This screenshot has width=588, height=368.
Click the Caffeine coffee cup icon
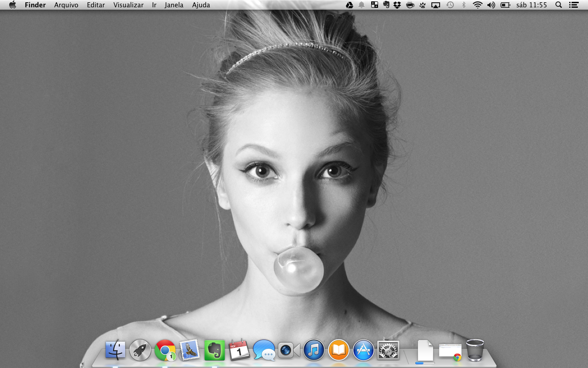click(410, 5)
